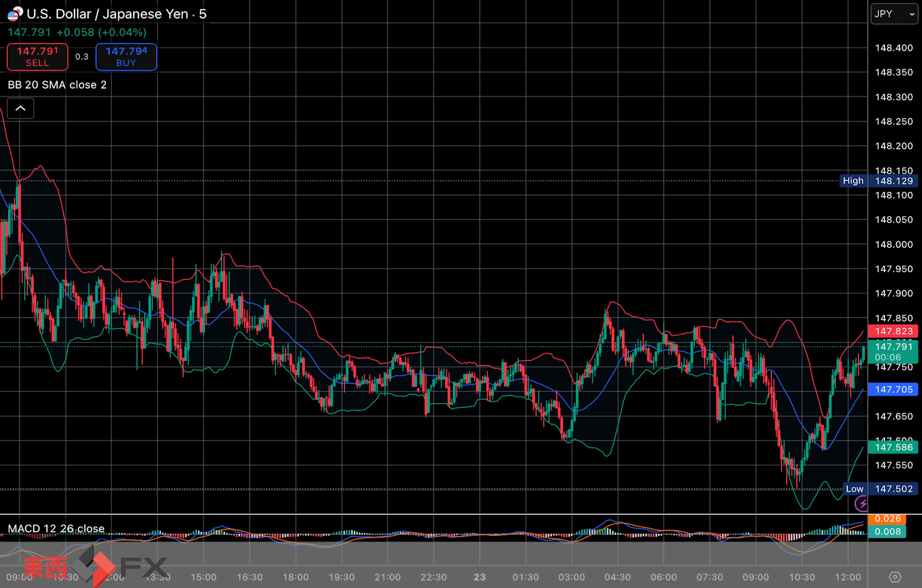Click the orange 0.026 MACD value label
922x588 pixels.
[x=887, y=519]
